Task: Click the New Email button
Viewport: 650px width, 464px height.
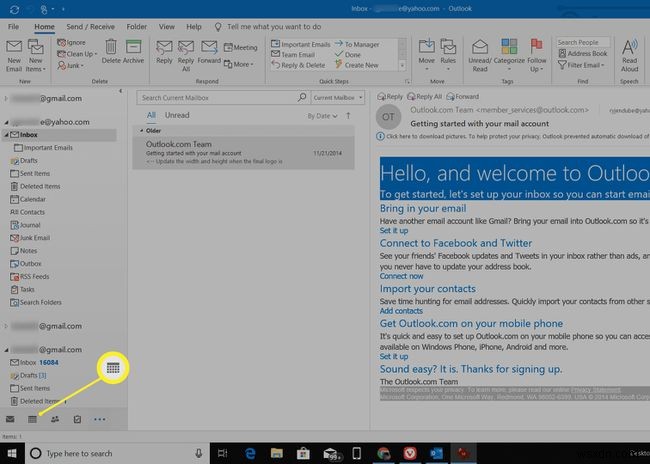Action: pyautogui.click(x=14, y=56)
